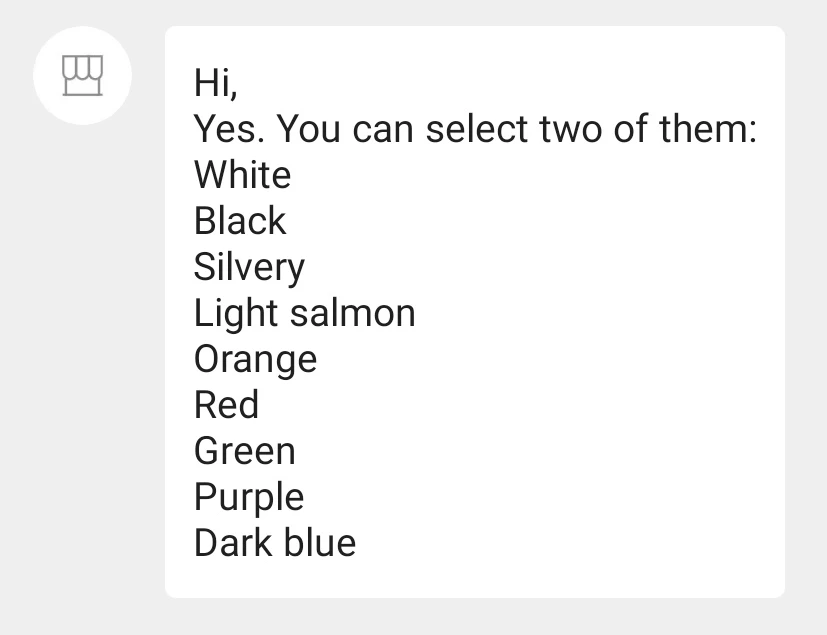827x635 pixels.
Task: Click the "Light salmon" line
Action: coord(305,314)
